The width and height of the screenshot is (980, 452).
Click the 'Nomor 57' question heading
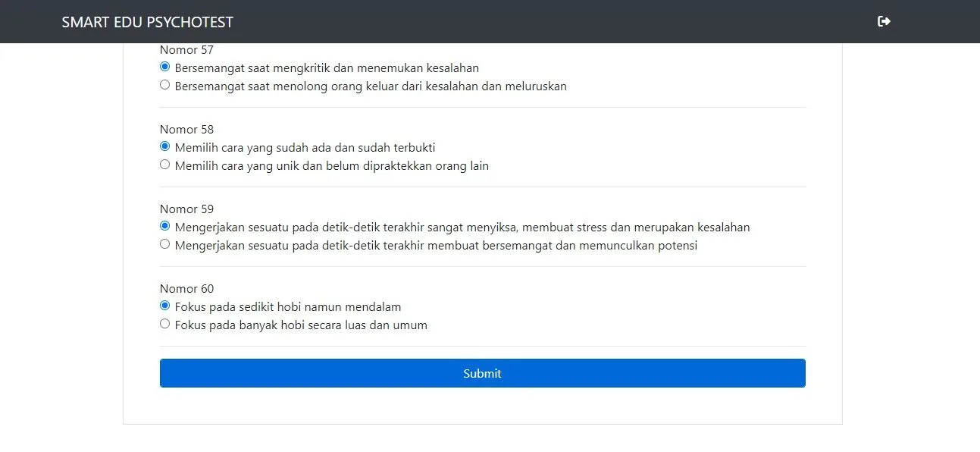(x=186, y=50)
